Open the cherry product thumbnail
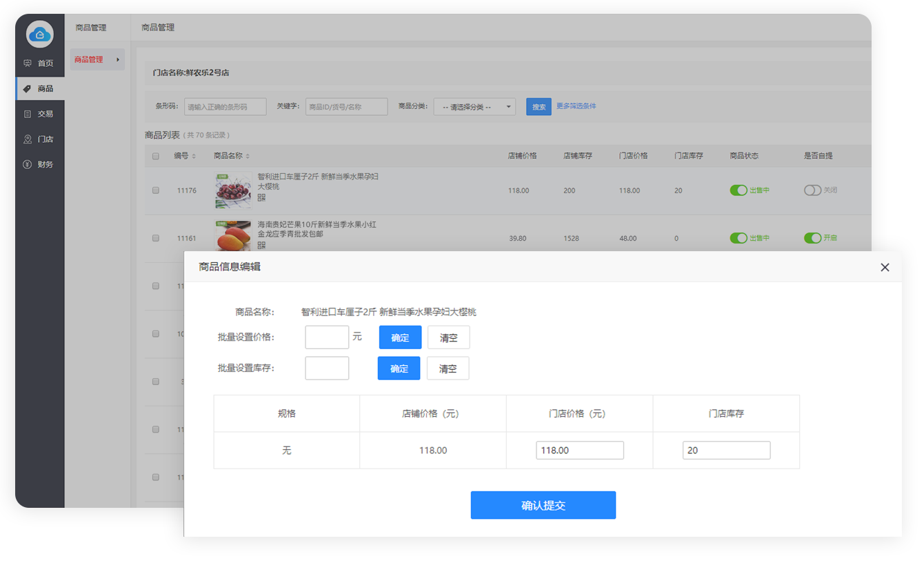 coord(233,190)
